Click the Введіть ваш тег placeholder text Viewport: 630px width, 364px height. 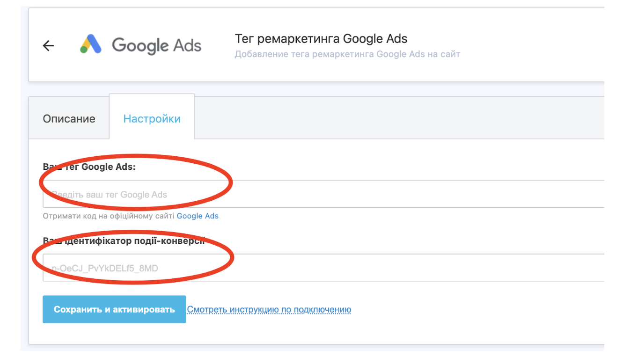pyautogui.click(x=109, y=195)
